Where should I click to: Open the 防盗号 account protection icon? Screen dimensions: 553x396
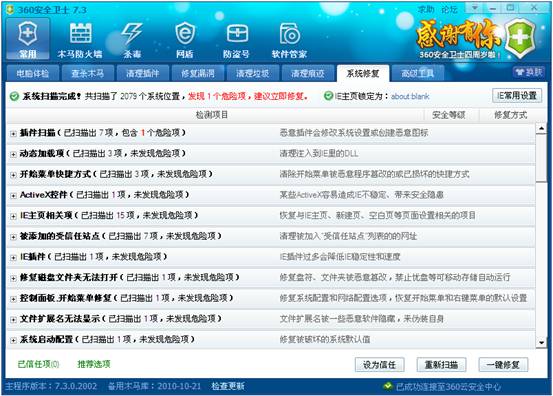point(237,39)
